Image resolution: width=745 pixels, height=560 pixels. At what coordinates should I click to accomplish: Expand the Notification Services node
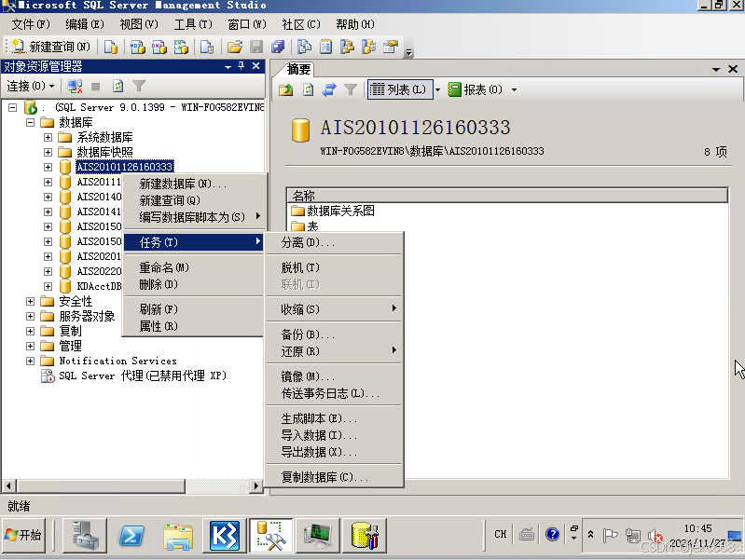[x=31, y=361]
